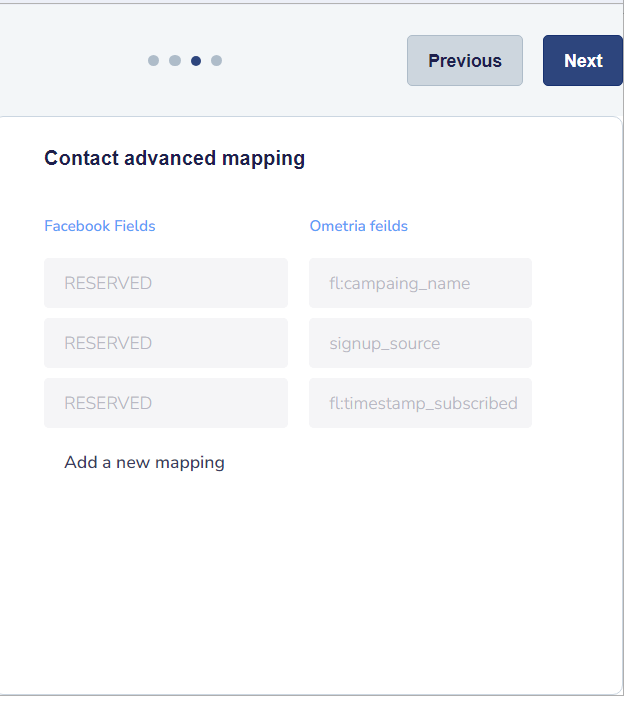Select the third active step dot

[x=196, y=60]
